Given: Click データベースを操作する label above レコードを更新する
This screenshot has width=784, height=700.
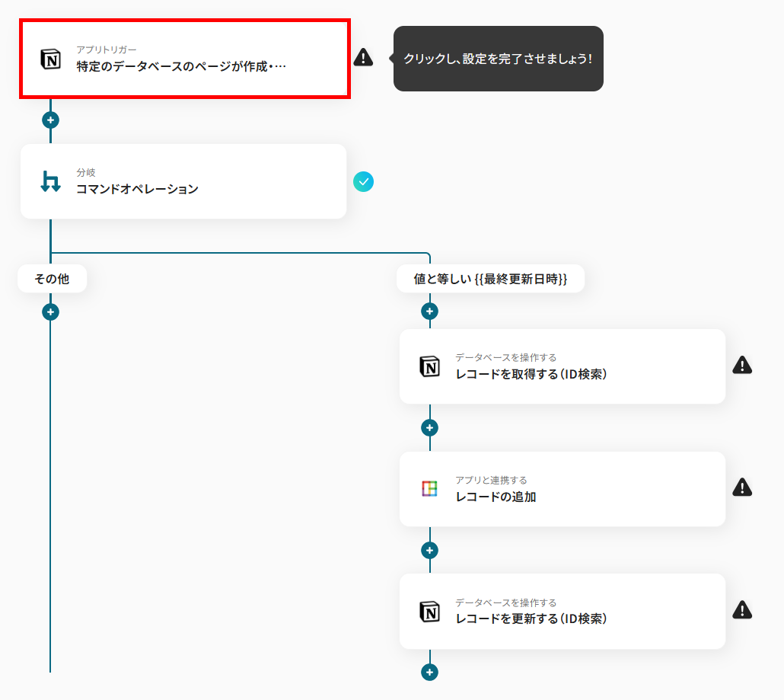Looking at the screenshot, I should pos(505,603).
